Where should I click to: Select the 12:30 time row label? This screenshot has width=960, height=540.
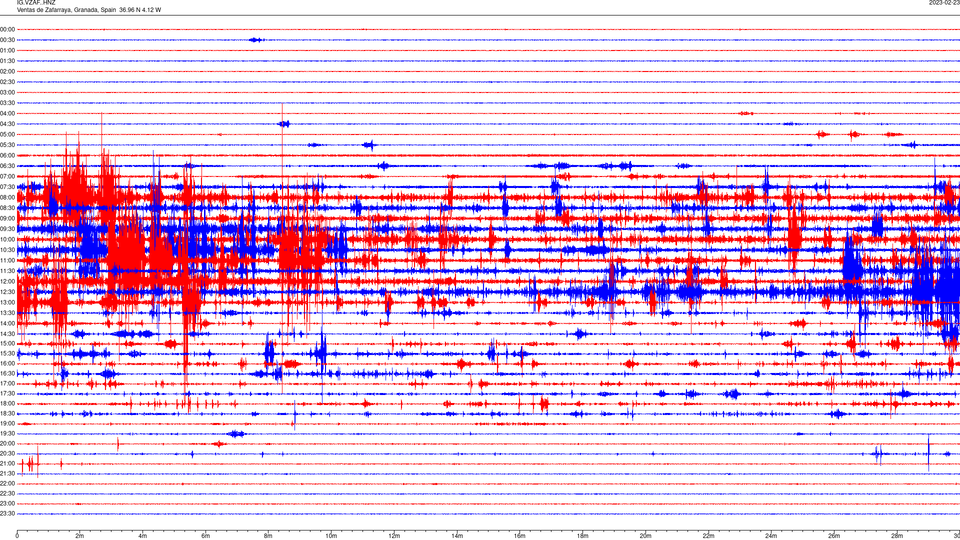click(7, 292)
